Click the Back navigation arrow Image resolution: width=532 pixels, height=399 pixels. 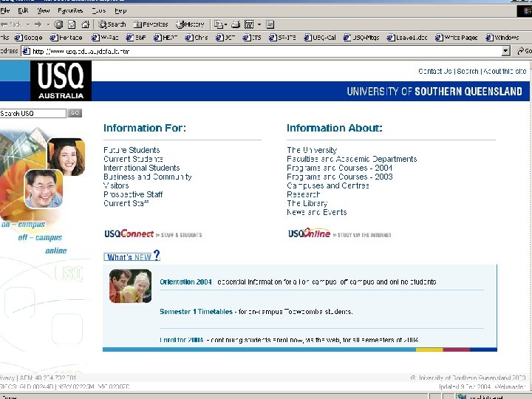(12, 24)
